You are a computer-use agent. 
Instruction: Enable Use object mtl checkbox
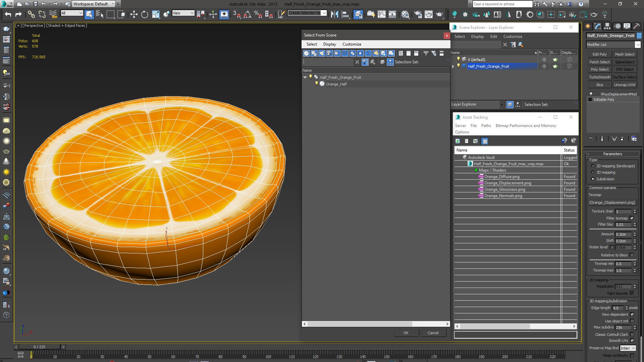point(632,321)
